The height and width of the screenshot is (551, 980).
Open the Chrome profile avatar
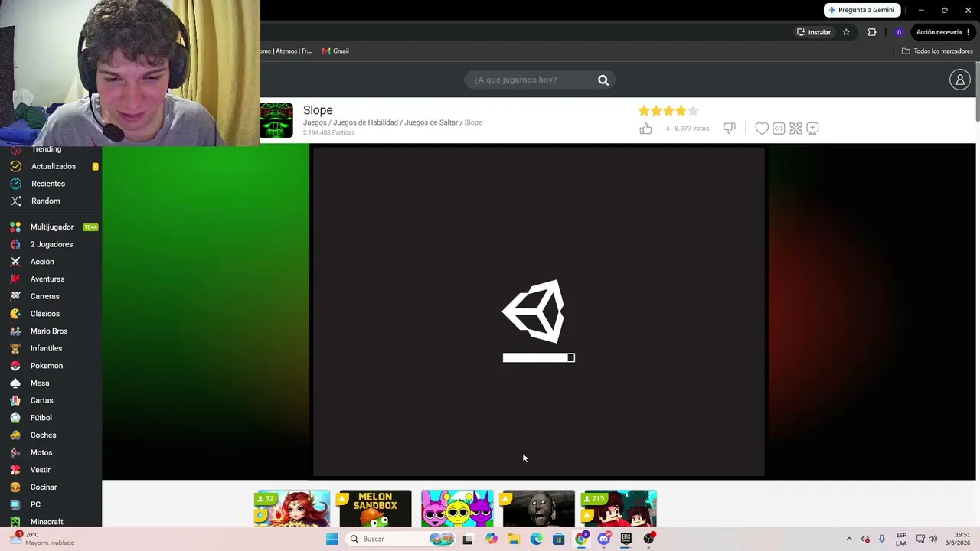tap(899, 32)
